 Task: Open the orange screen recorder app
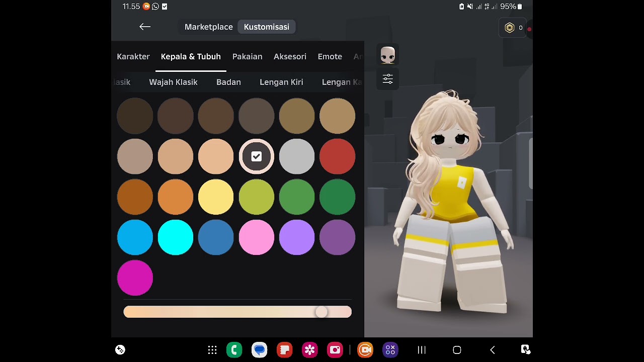(365, 350)
